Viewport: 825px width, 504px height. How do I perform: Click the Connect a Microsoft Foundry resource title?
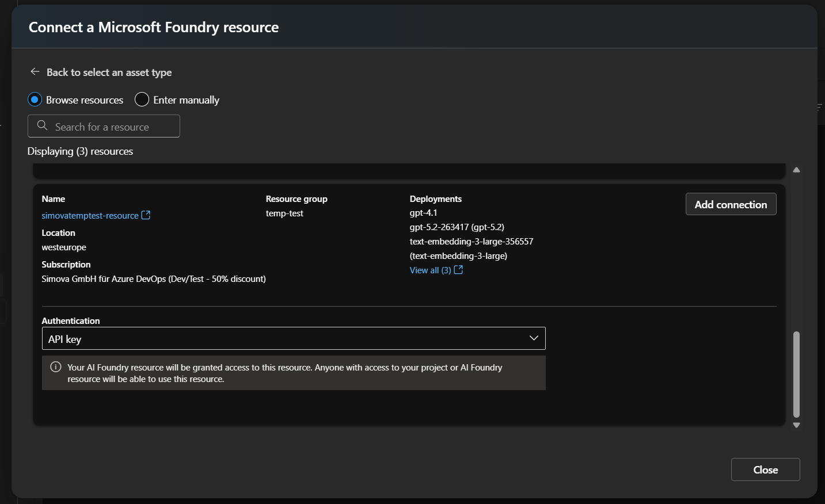tap(154, 27)
